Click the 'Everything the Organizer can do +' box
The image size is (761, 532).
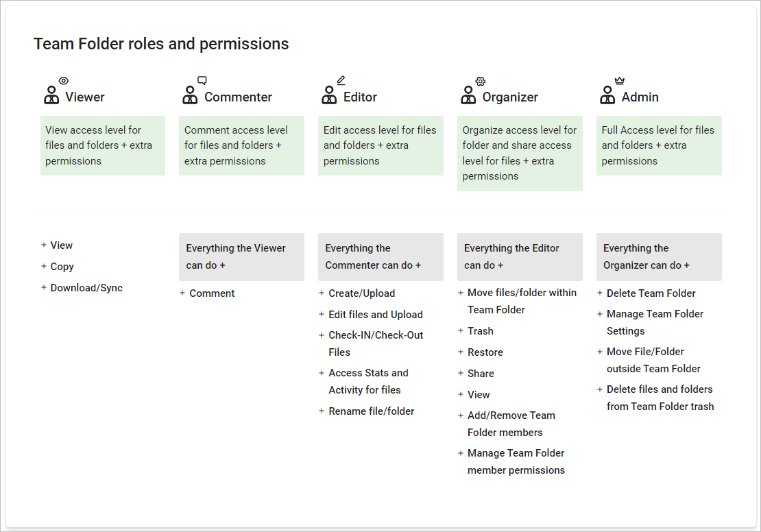[x=659, y=257]
